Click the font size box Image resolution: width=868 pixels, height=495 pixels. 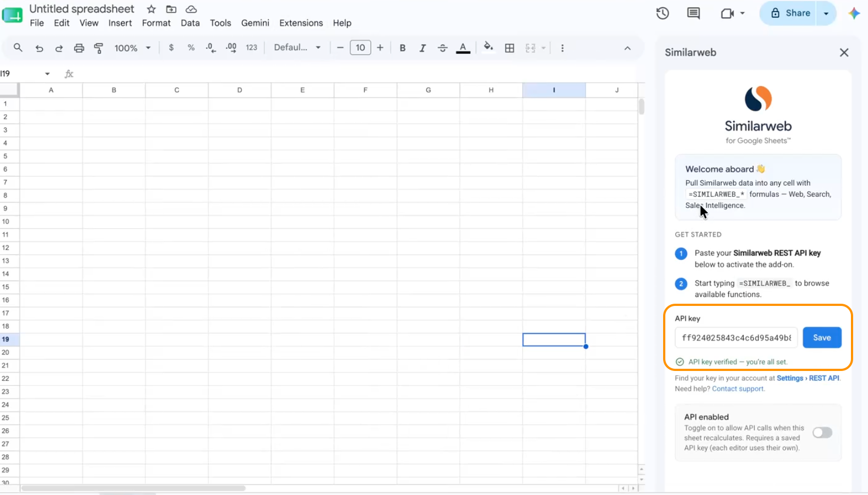pos(360,48)
